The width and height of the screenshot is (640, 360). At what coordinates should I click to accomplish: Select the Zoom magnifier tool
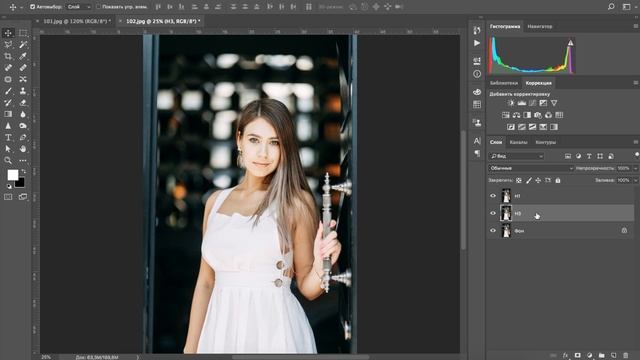click(8, 160)
